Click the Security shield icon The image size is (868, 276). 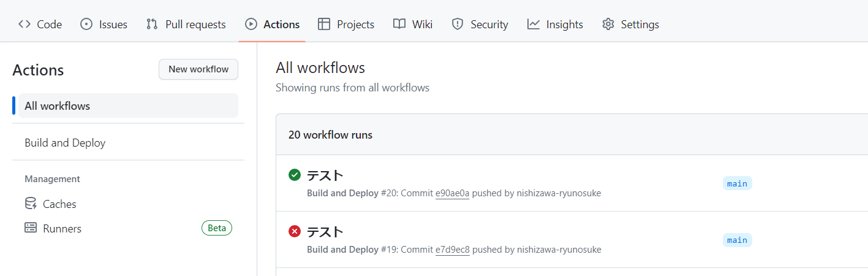point(458,25)
